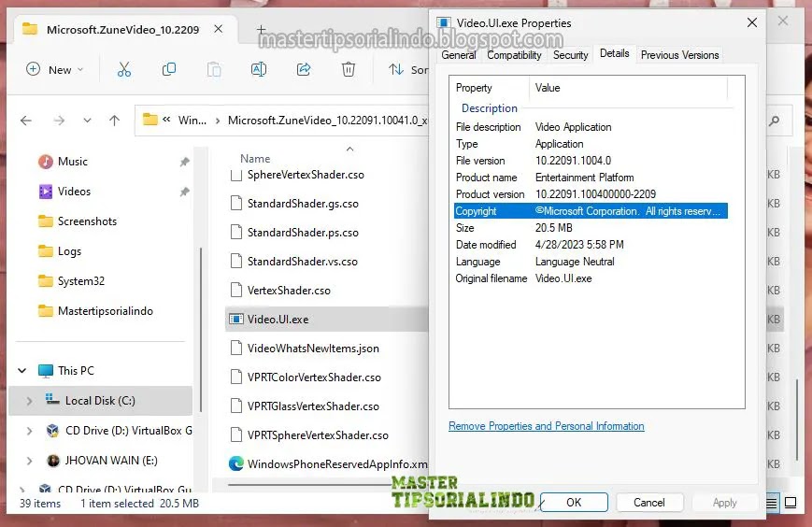The height and width of the screenshot is (527, 812).
Task: Switch to the General tab in Properties
Action: pyautogui.click(x=458, y=55)
